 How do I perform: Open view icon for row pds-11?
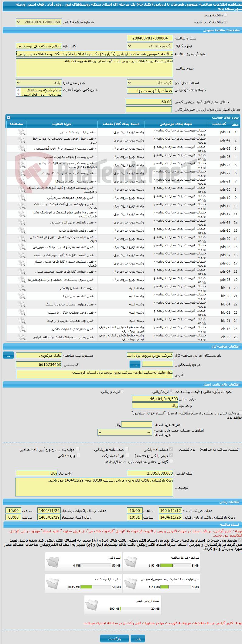[x=22, y=222]
